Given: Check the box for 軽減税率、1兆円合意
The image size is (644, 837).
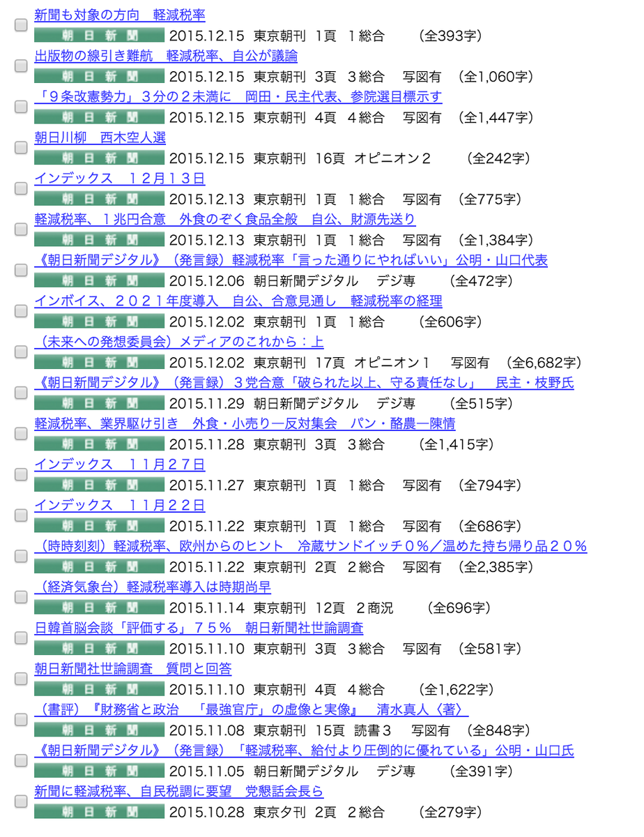Looking at the screenshot, I should 21,229.
